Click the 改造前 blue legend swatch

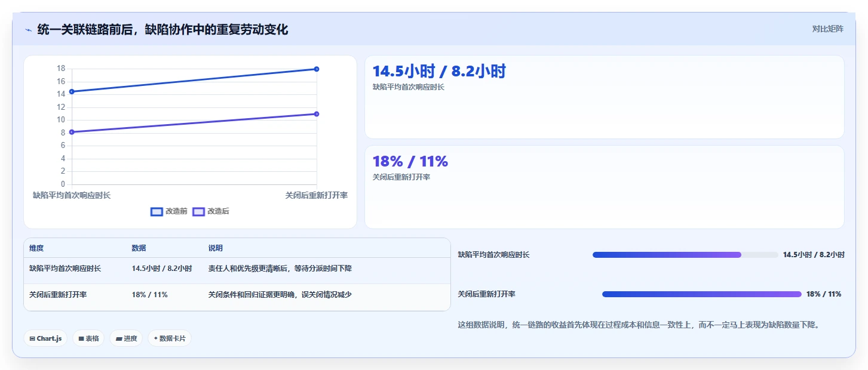pos(157,211)
